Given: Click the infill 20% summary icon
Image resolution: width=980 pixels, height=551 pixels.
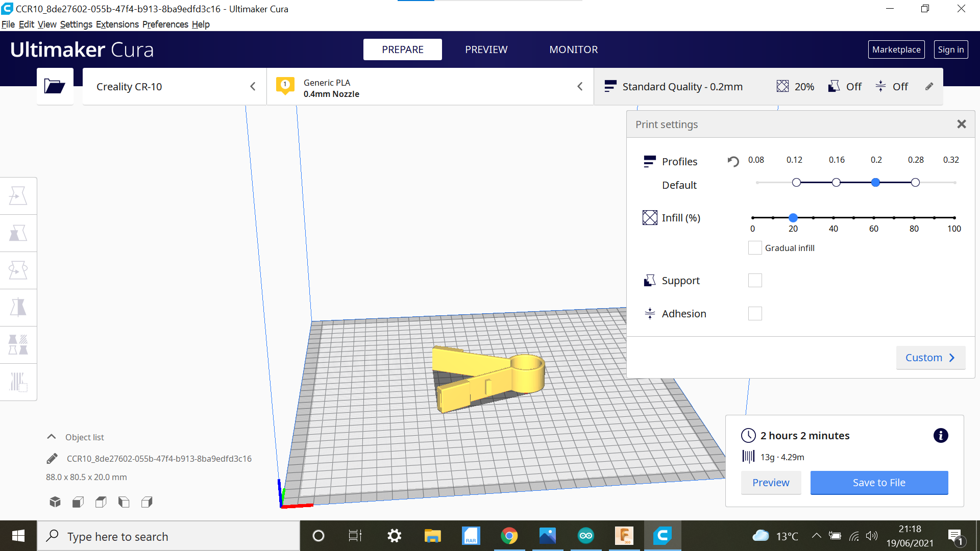Looking at the screenshot, I should 782,86.
